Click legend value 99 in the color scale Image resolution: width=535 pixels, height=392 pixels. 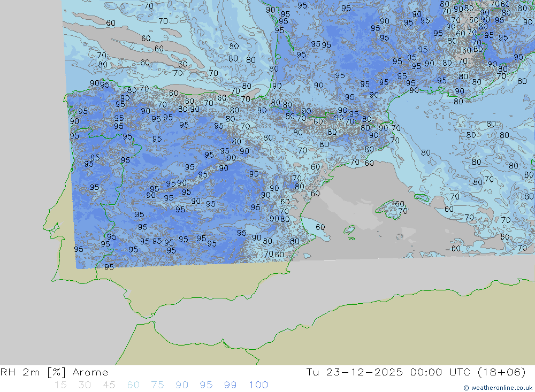point(230,385)
